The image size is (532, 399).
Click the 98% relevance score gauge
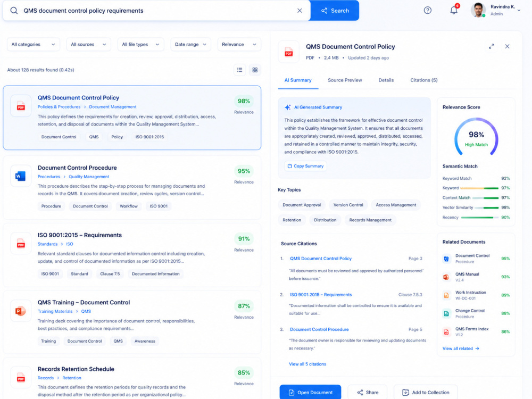tap(476, 138)
